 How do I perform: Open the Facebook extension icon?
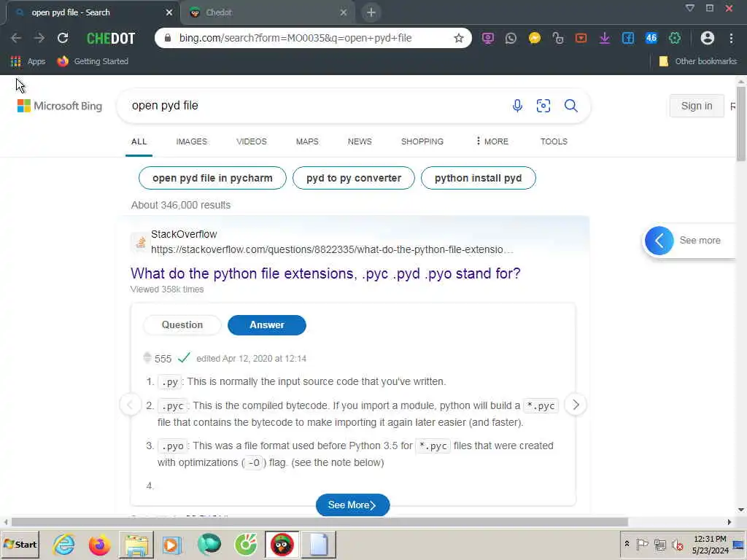point(628,38)
